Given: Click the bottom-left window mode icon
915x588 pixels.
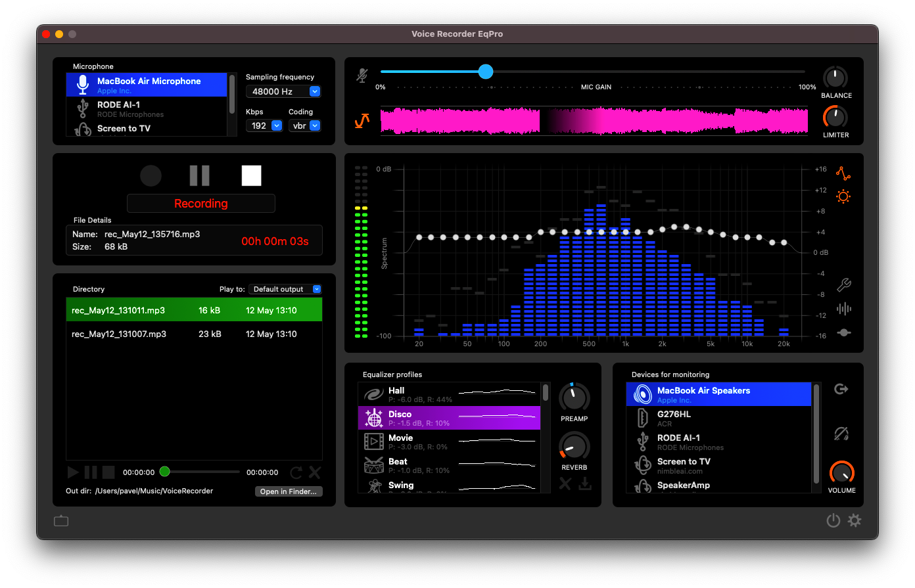Looking at the screenshot, I should pos(61,521).
